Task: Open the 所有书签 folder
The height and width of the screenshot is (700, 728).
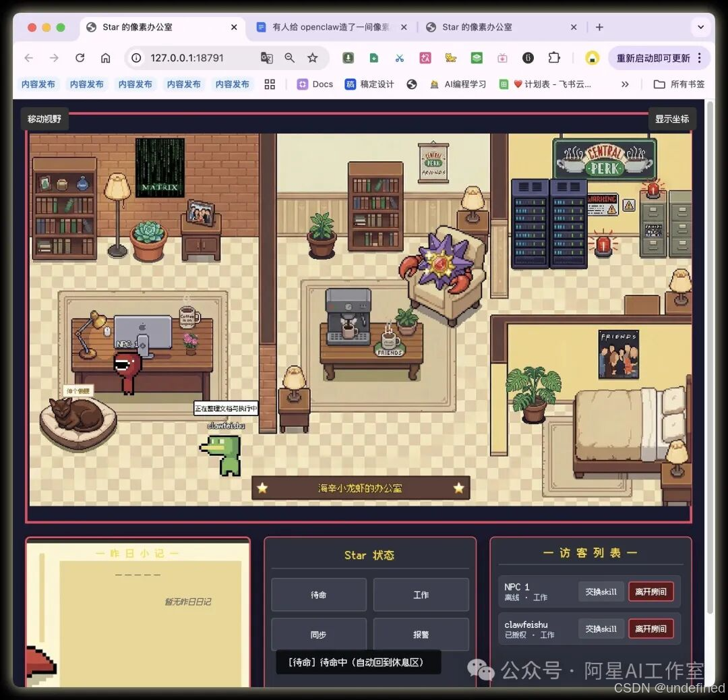Action: coord(679,84)
